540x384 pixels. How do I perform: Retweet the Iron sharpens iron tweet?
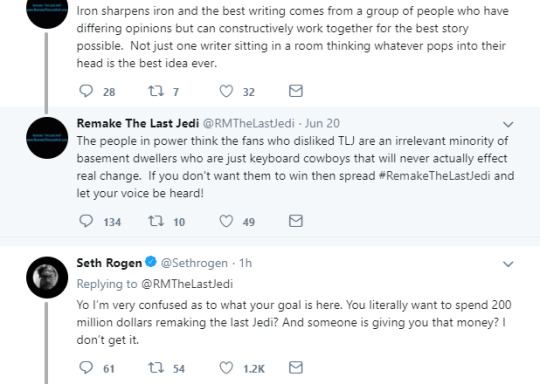[x=156, y=91]
